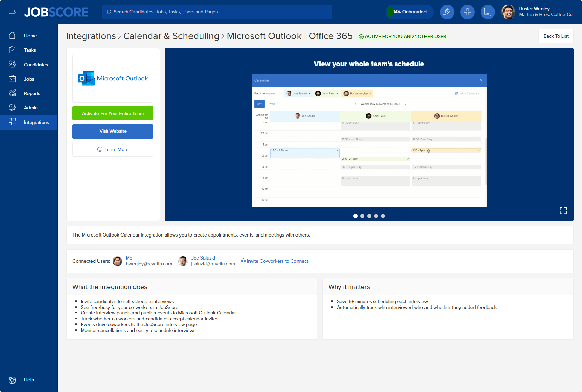Viewport: 582px width, 392px height.
Task: Click the 'Why it matters' heading
Action: (x=349, y=287)
